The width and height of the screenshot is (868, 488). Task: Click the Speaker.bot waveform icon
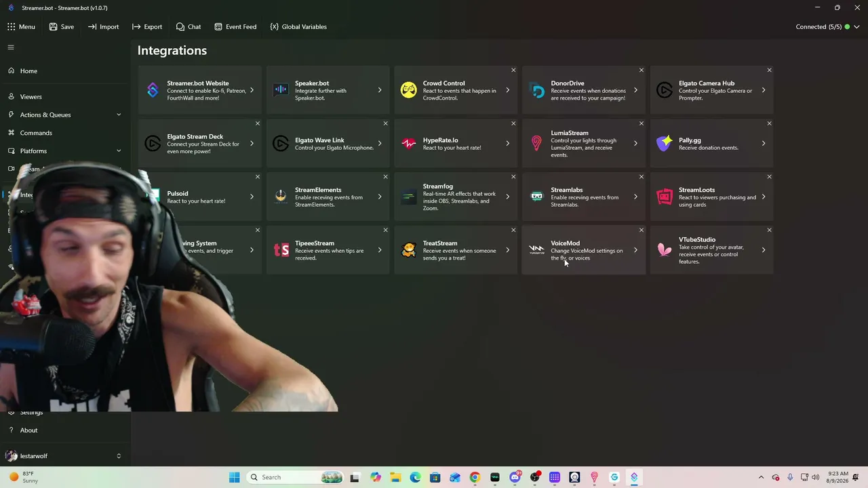click(281, 90)
